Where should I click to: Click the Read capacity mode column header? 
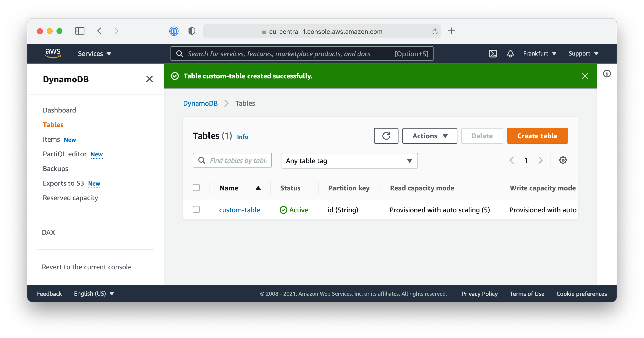pyautogui.click(x=422, y=188)
